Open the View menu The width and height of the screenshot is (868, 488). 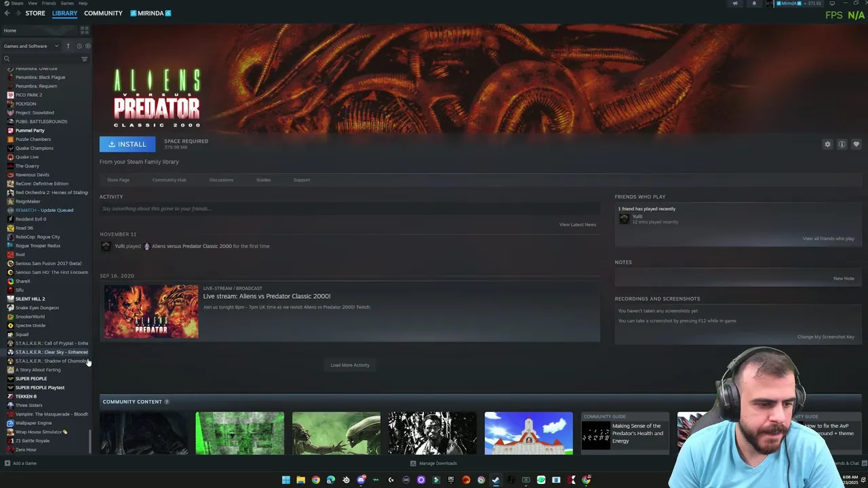33,3
